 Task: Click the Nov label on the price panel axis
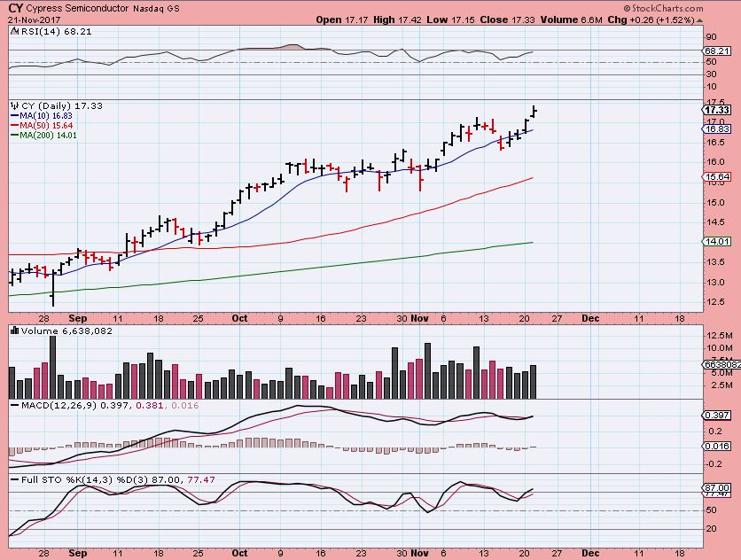click(419, 318)
